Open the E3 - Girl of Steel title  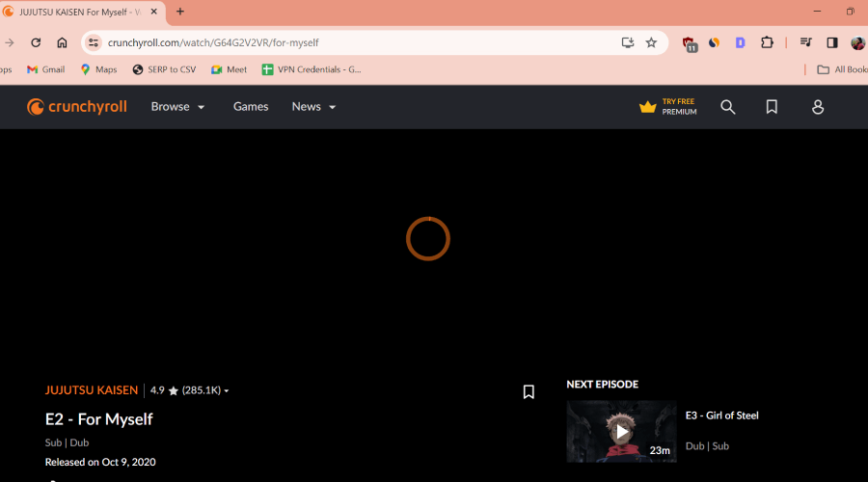(721, 415)
